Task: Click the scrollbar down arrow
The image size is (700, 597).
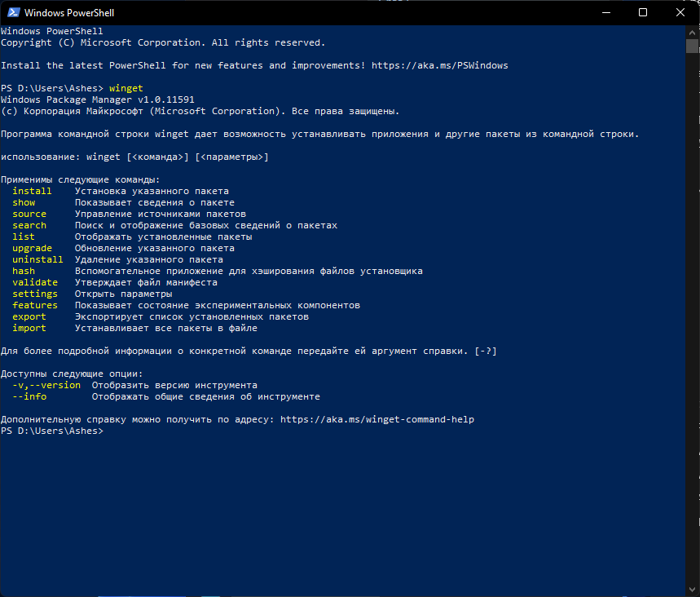Action: (692, 590)
